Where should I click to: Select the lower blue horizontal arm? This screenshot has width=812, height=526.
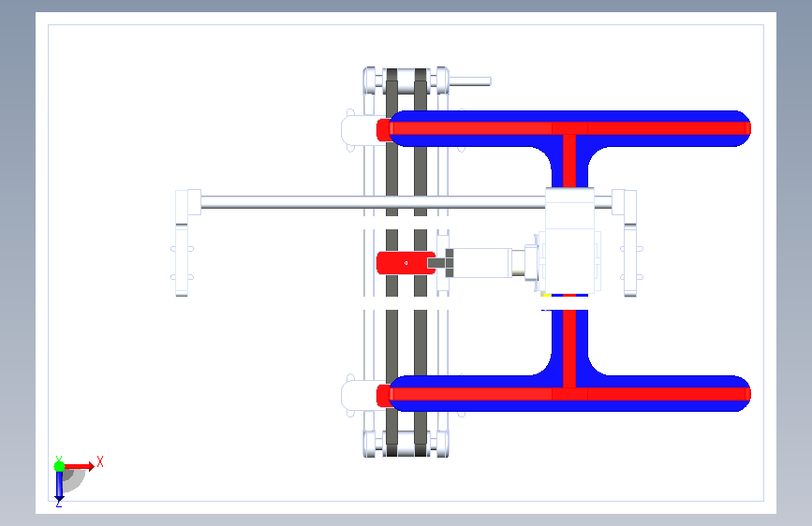(569, 393)
